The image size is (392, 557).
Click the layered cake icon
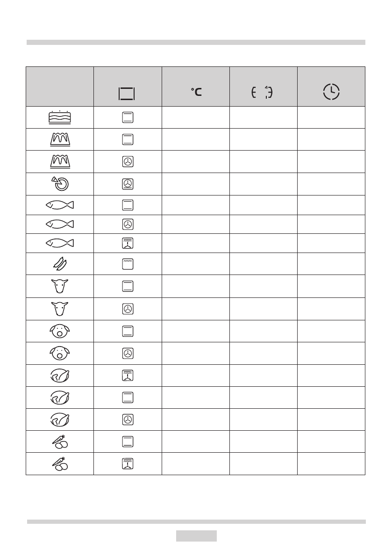click(x=59, y=117)
